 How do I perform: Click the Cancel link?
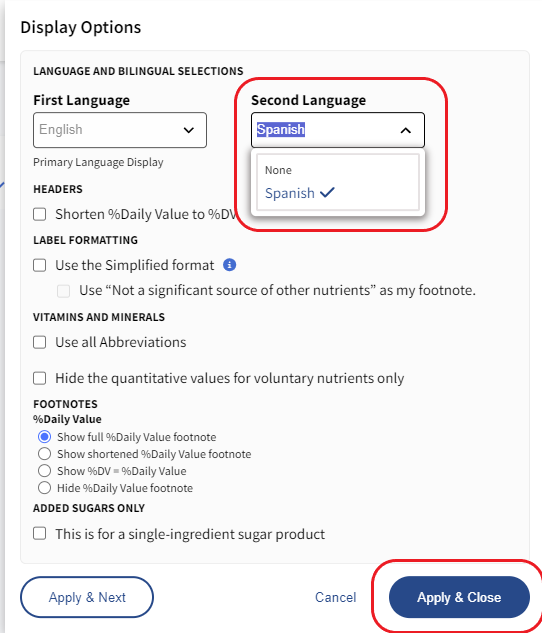(335, 597)
